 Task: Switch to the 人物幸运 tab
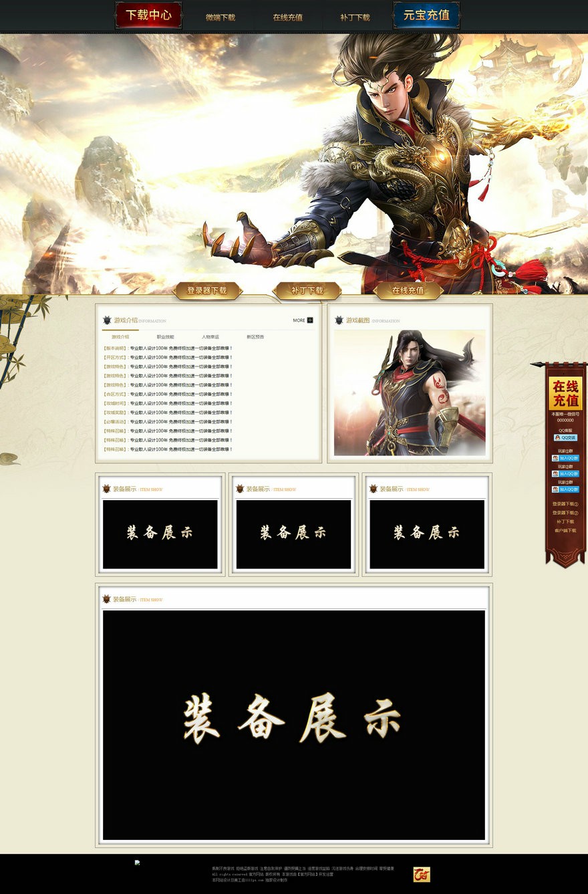click(210, 337)
